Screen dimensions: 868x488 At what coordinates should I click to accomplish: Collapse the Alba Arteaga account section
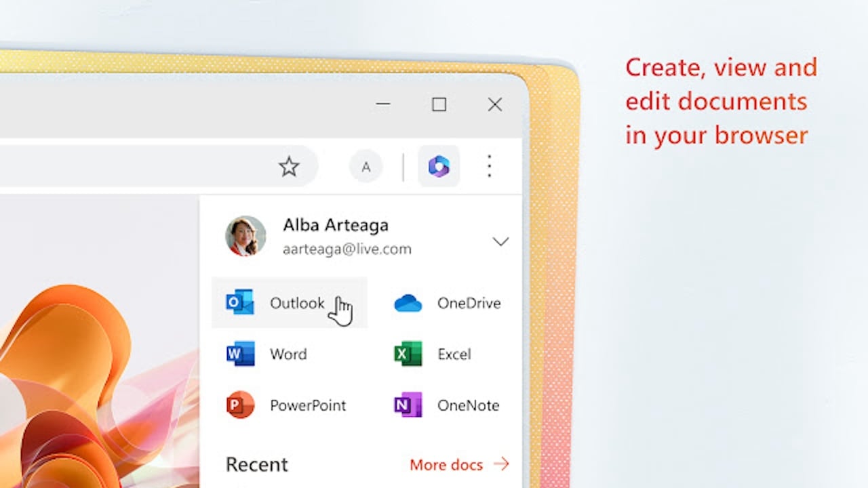point(500,241)
